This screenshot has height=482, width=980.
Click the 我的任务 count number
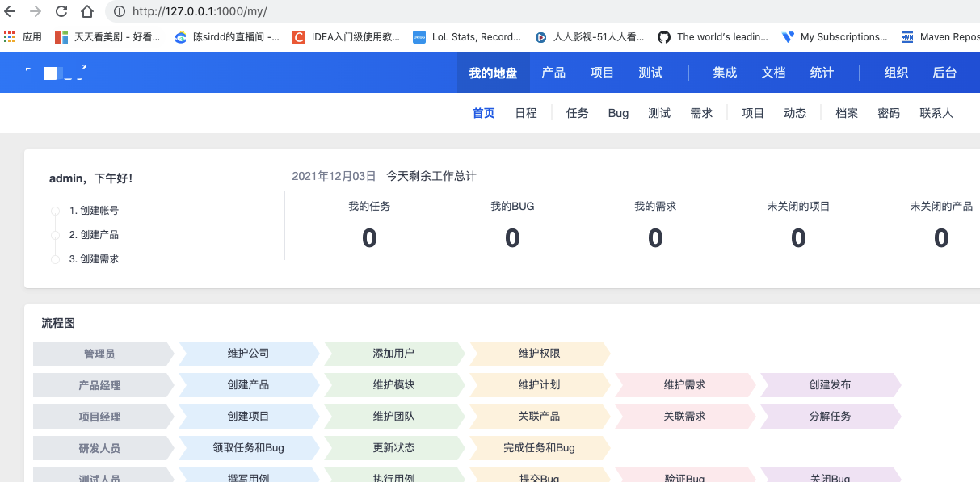tap(369, 238)
